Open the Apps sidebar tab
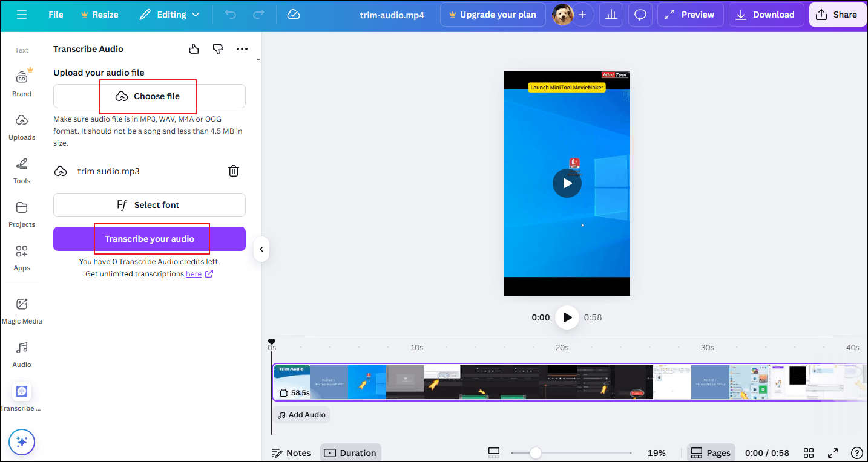This screenshot has height=462, width=868. [x=22, y=257]
